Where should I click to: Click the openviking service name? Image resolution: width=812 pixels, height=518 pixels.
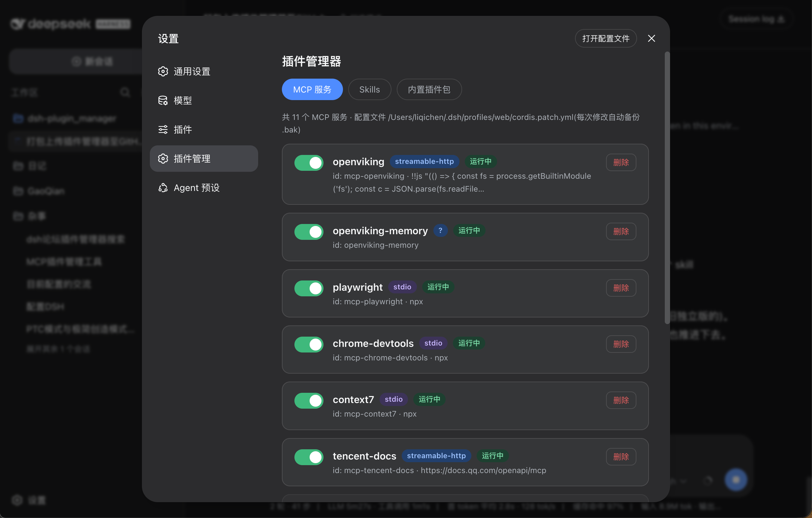point(358,162)
